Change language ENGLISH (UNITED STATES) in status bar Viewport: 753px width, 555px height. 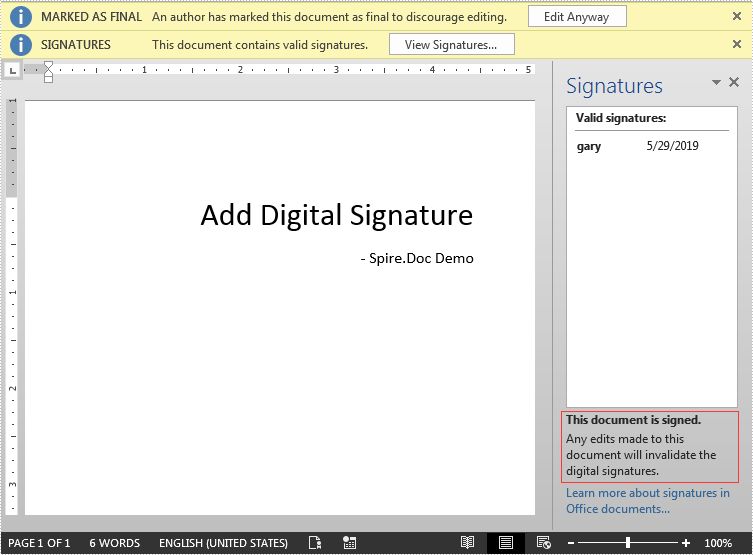tap(223, 543)
